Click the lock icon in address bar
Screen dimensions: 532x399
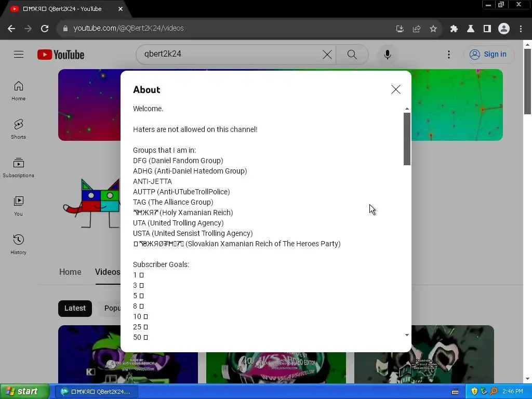(x=65, y=29)
